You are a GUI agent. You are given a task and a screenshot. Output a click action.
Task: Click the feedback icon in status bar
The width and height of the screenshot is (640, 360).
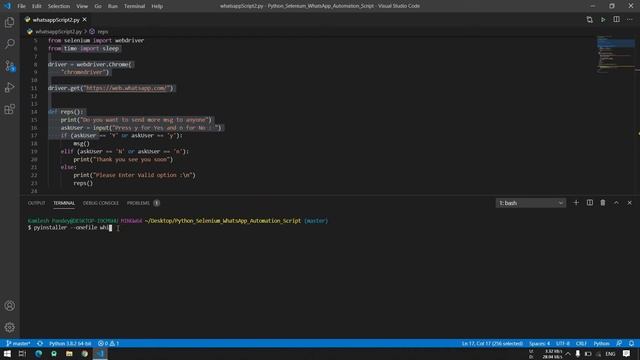pos(619,343)
